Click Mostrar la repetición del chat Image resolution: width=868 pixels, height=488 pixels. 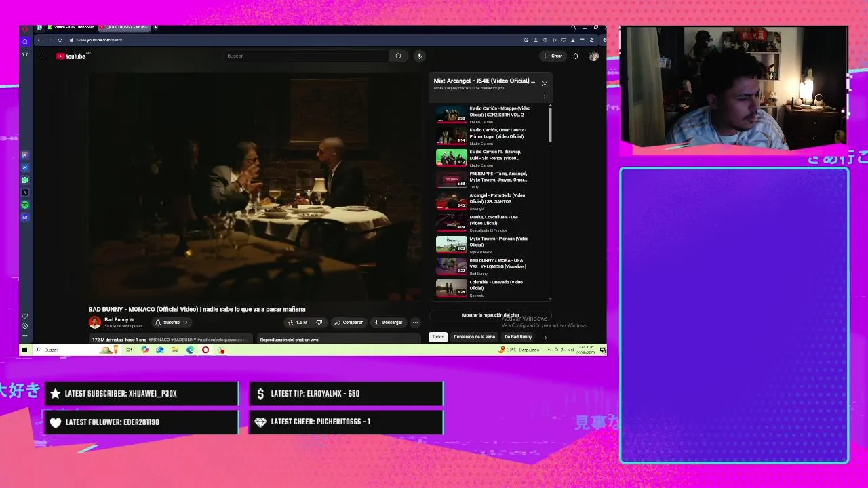[x=491, y=315]
